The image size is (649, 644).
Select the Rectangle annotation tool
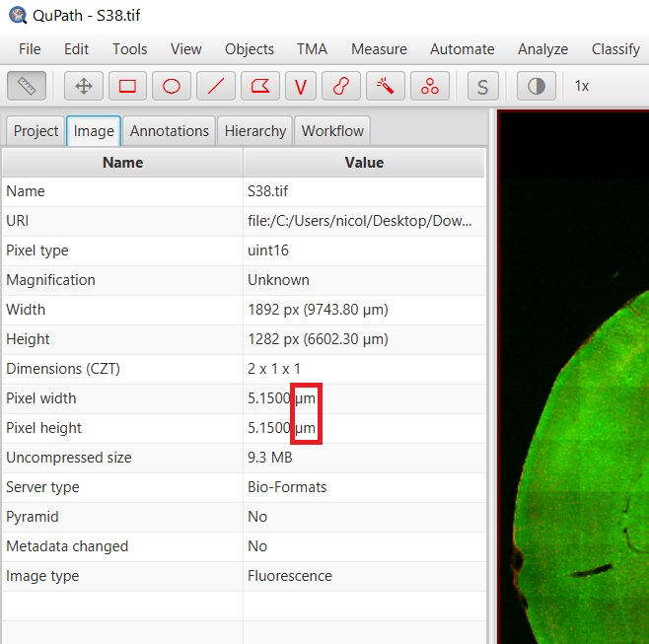pos(127,86)
